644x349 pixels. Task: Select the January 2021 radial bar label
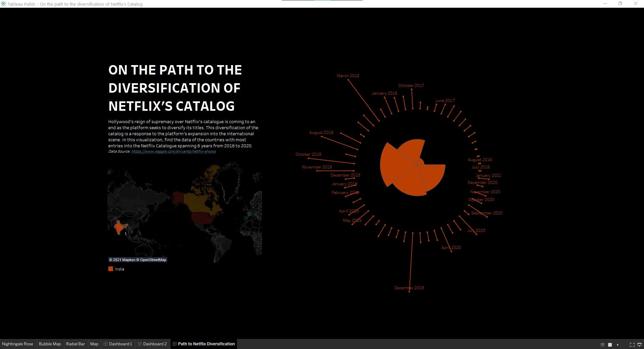pos(488,176)
